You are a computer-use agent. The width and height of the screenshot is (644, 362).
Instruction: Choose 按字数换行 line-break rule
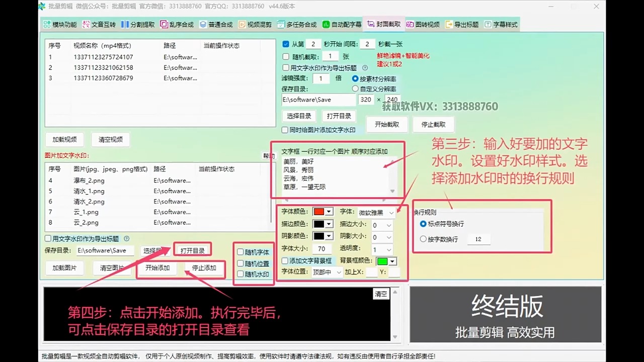pos(423,239)
